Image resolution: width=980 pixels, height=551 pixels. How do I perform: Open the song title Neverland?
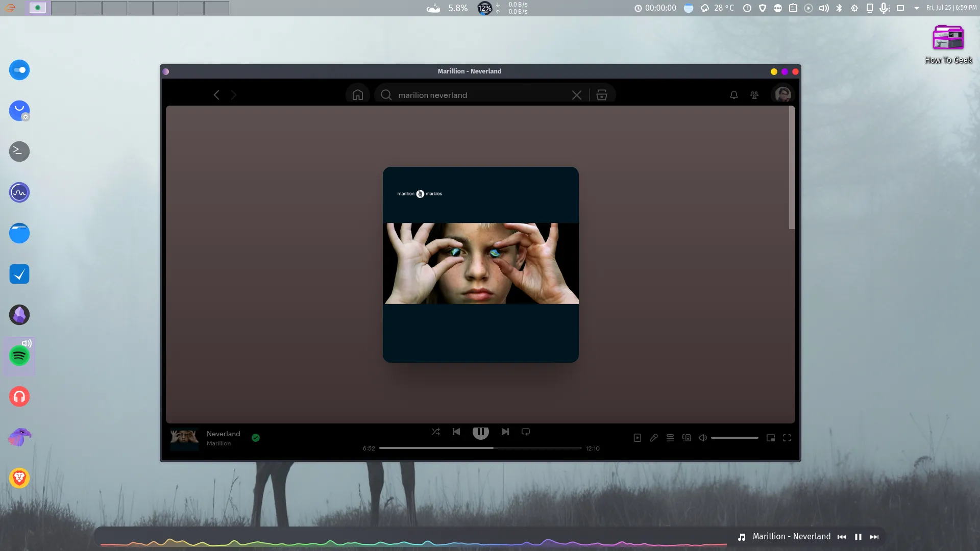click(x=223, y=433)
